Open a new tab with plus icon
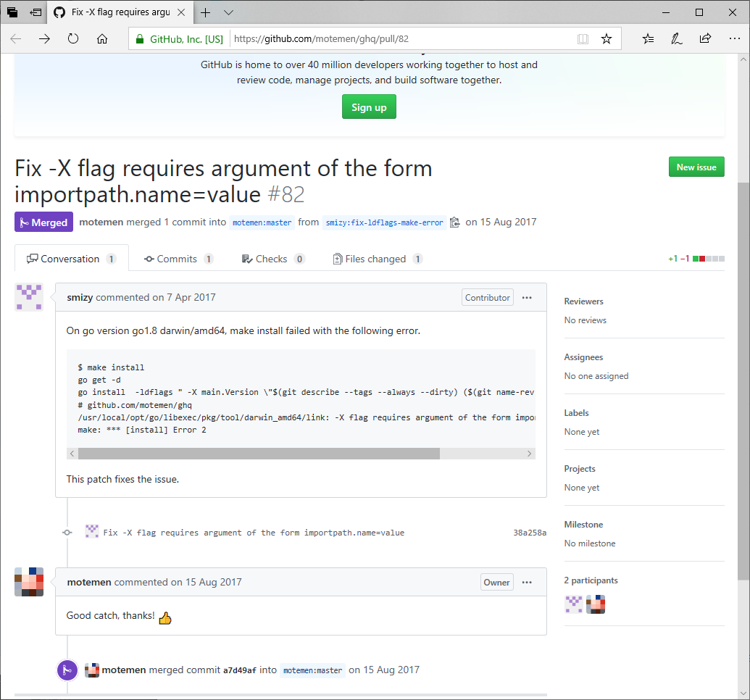Image resolution: width=750 pixels, height=700 pixels. [x=205, y=12]
